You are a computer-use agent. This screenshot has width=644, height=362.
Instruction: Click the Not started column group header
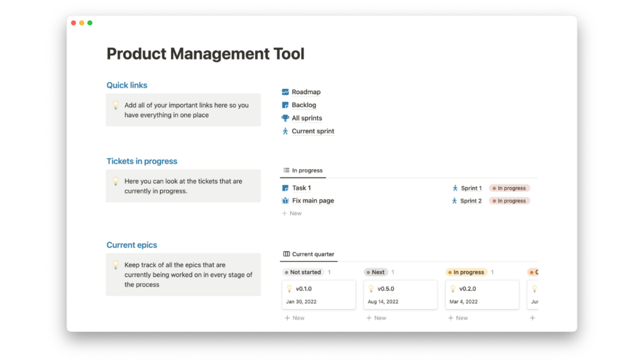(x=302, y=272)
